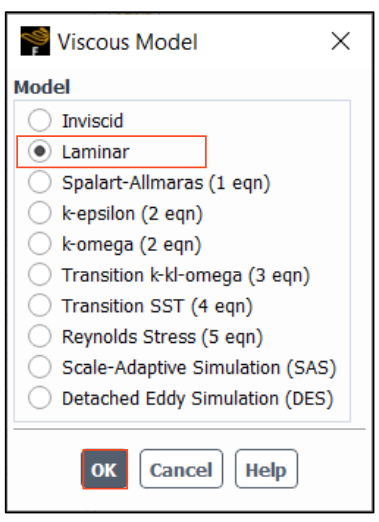
Task: Click the Inviscid text label
Action: tap(93, 121)
